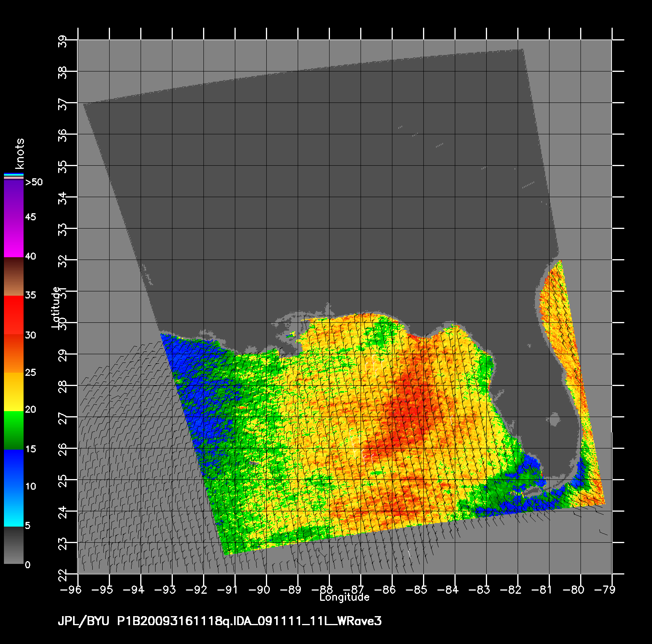Screen dimensions: 652x644
Task: Click the '-84' longitude tick label
Action: [x=449, y=590]
